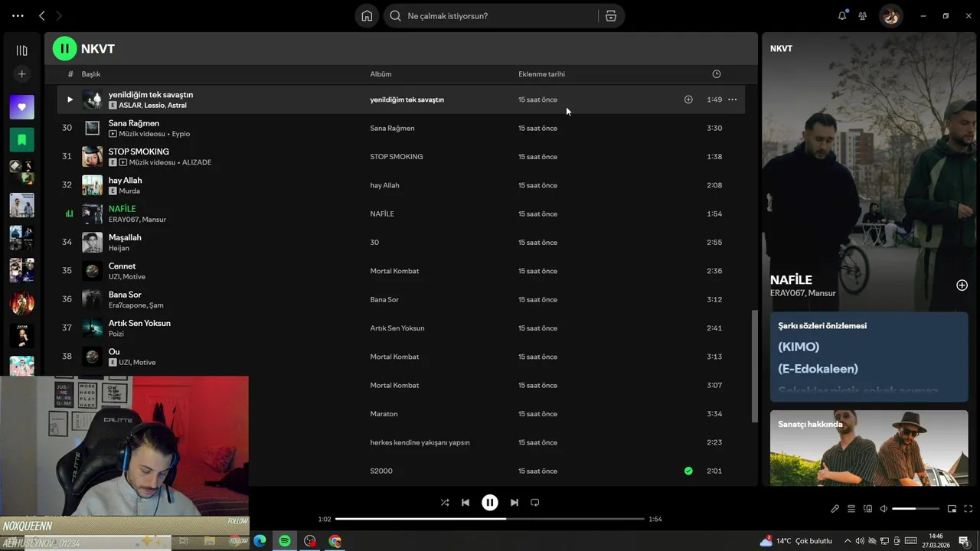The image size is (980, 551).
Task: Click green saved checkmark on S2000 row
Action: [x=688, y=471]
